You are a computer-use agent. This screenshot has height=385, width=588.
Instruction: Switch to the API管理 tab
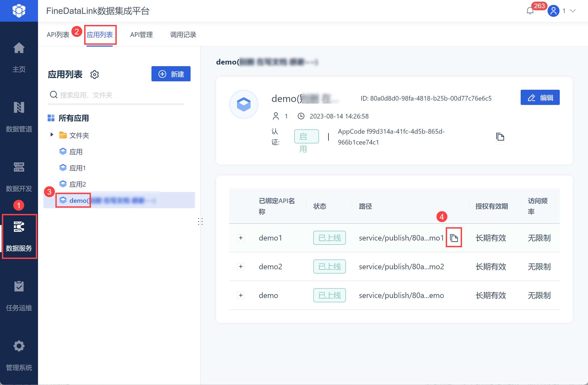pyautogui.click(x=141, y=35)
